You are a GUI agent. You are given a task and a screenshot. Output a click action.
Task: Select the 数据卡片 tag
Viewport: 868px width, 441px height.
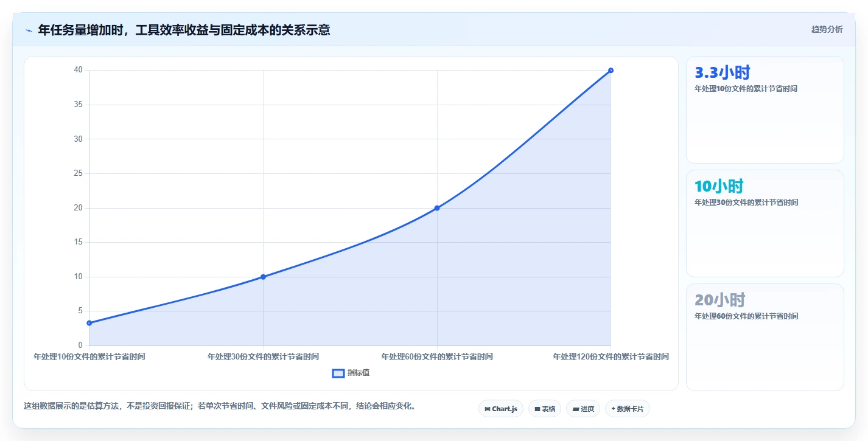coord(628,409)
